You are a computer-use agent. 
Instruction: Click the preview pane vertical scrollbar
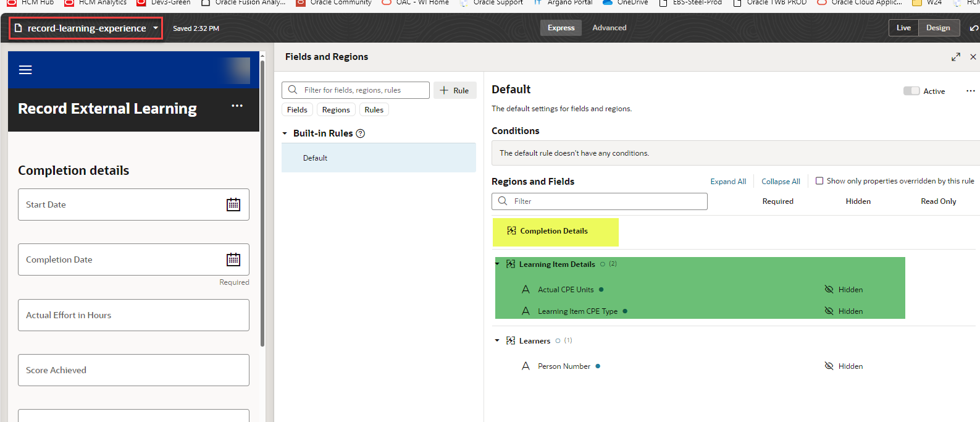(262, 204)
